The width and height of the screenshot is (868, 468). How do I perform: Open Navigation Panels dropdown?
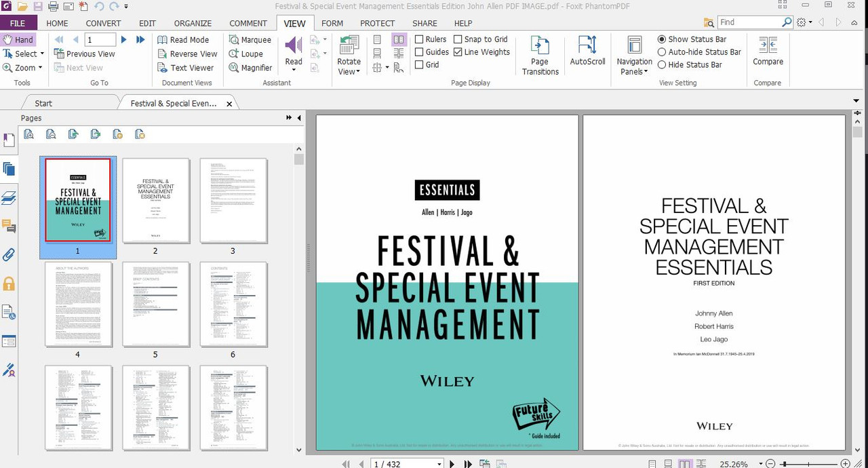646,72
